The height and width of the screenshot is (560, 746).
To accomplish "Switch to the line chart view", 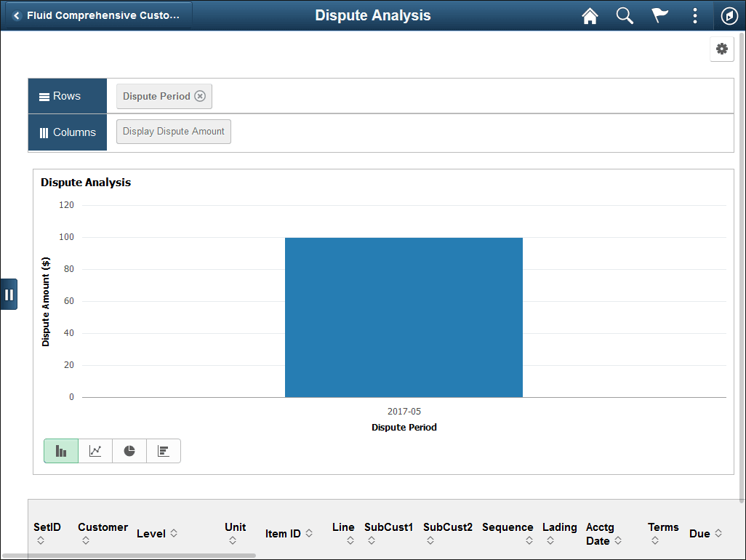I will coord(95,451).
